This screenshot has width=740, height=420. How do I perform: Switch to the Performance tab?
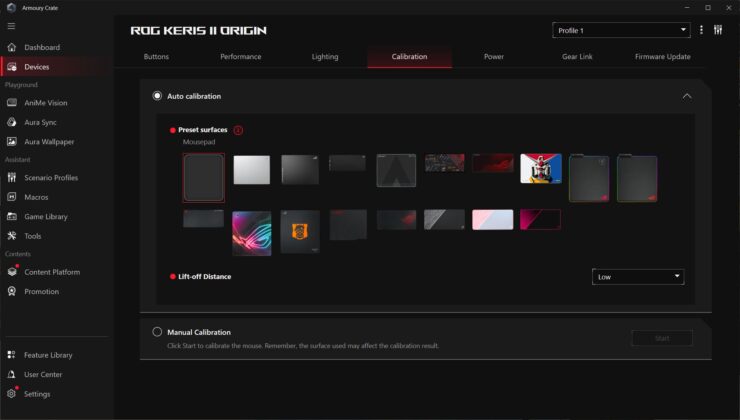(241, 57)
